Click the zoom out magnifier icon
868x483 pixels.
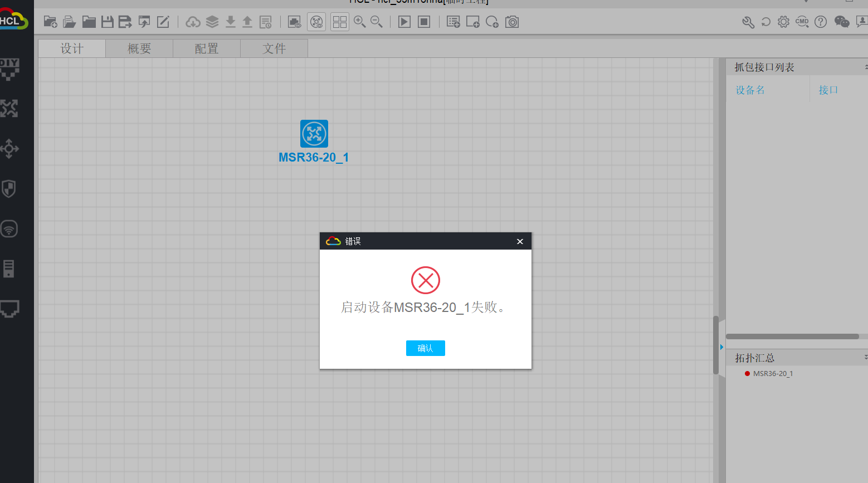point(377,22)
